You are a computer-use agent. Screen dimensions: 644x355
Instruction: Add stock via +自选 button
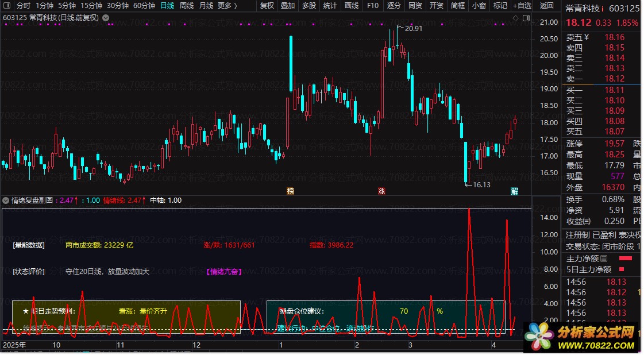pos(522,5)
